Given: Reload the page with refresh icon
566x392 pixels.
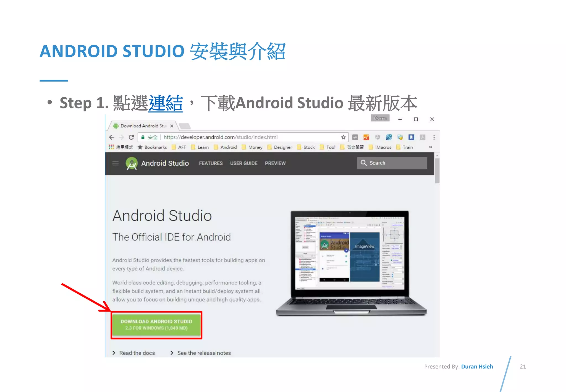Looking at the screenshot, I should point(131,137).
